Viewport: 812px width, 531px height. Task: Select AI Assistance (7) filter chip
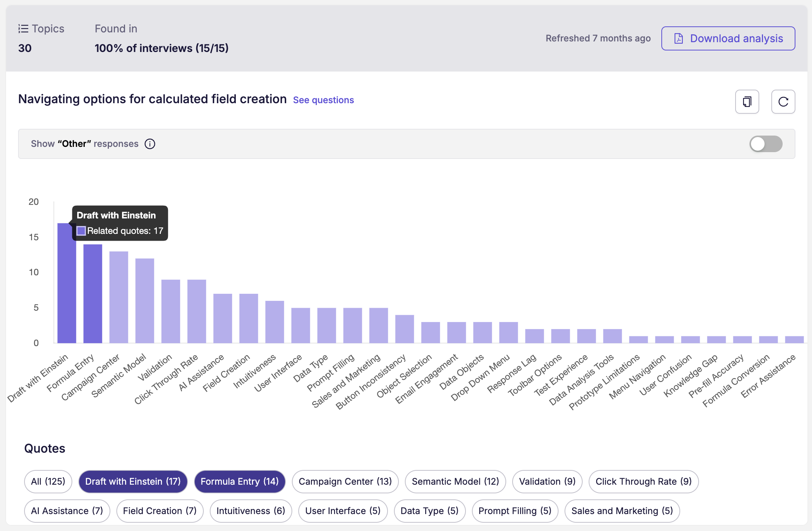pyautogui.click(x=67, y=511)
